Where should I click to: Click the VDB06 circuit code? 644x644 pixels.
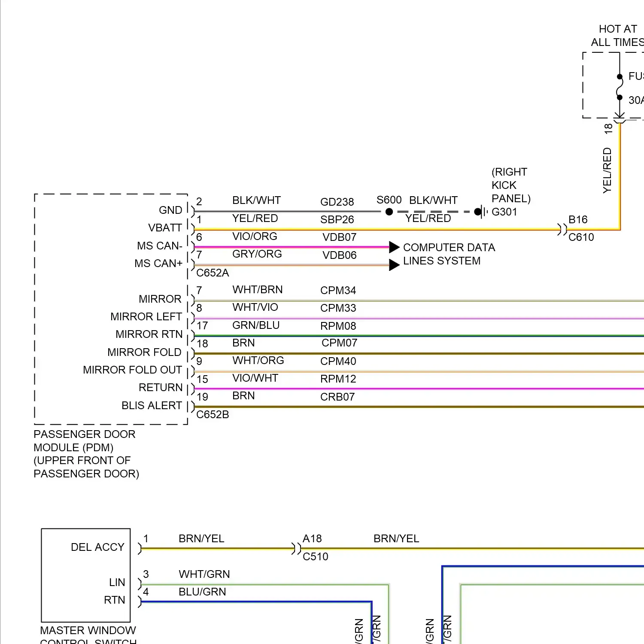coord(339,255)
